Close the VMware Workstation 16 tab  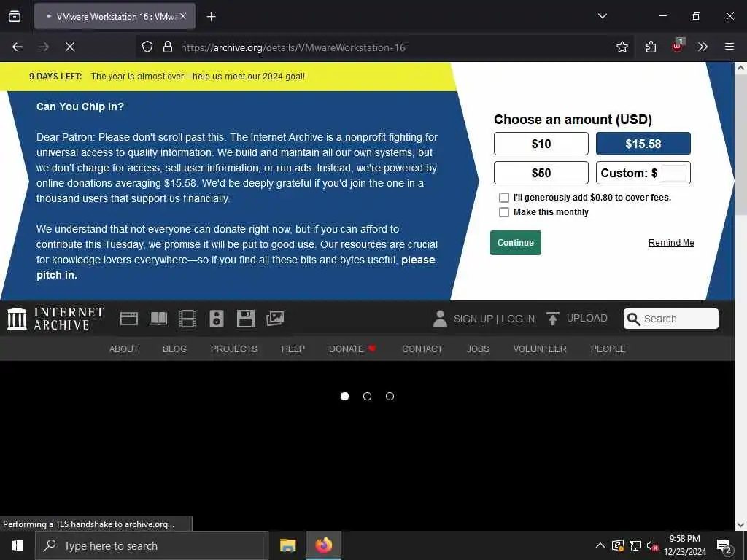coord(183,16)
